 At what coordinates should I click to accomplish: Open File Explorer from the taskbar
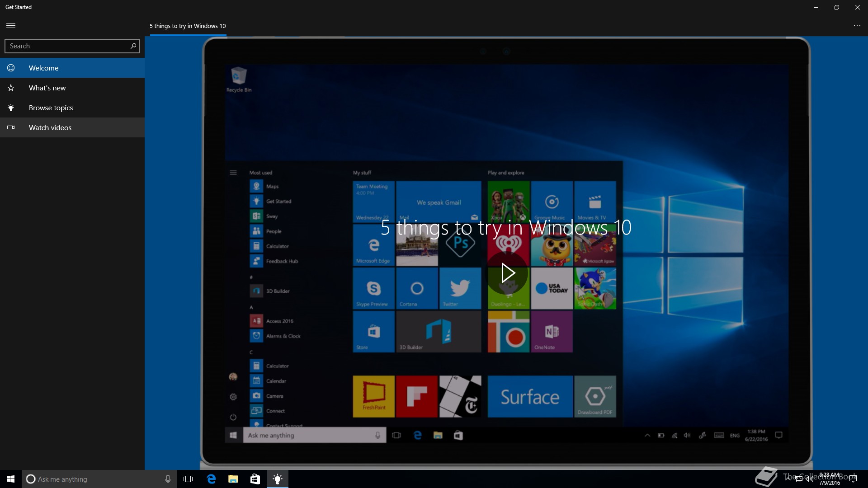pos(233,479)
